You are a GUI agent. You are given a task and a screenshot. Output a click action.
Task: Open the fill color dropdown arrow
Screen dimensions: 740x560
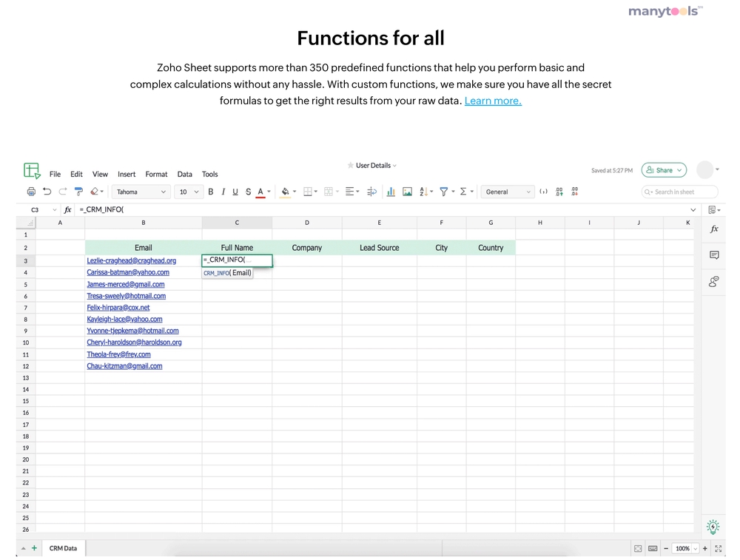(295, 192)
